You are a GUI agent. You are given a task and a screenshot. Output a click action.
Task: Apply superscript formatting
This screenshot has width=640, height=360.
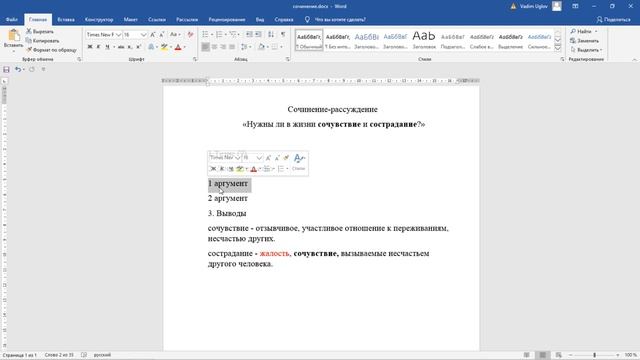pyautogui.click(x=139, y=47)
